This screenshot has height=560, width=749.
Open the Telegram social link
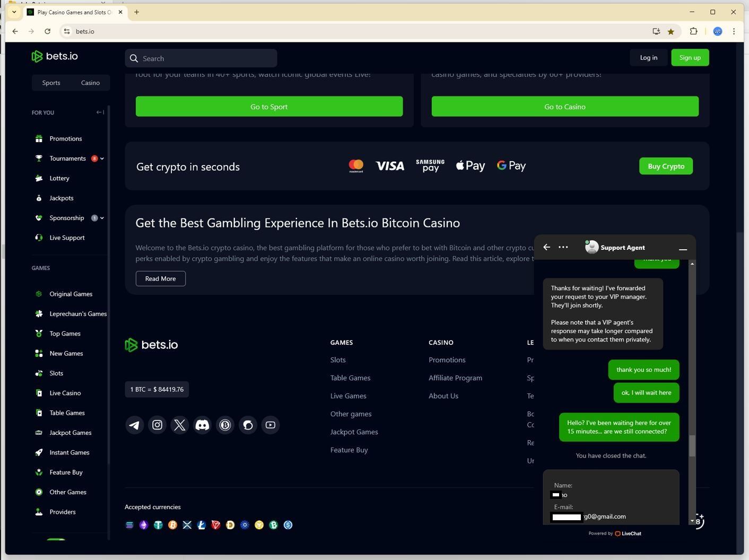pyautogui.click(x=134, y=425)
